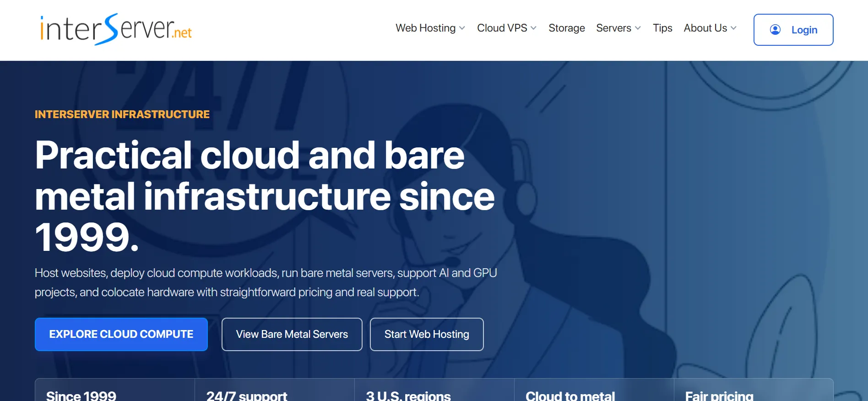Expand the About Us dropdown chevron
Image resolution: width=868 pixels, height=401 pixels.
point(733,28)
